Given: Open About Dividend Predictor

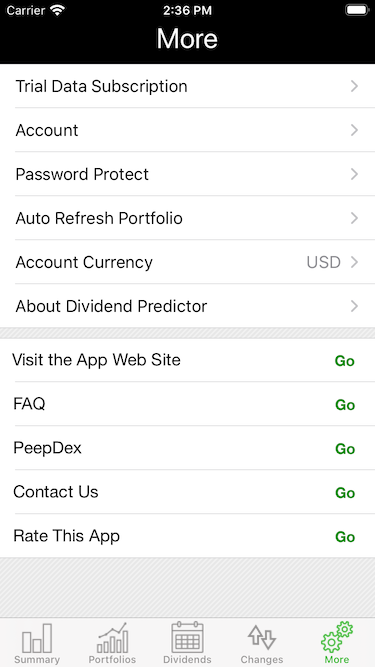Looking at the screenshot, I should [188, 306].
